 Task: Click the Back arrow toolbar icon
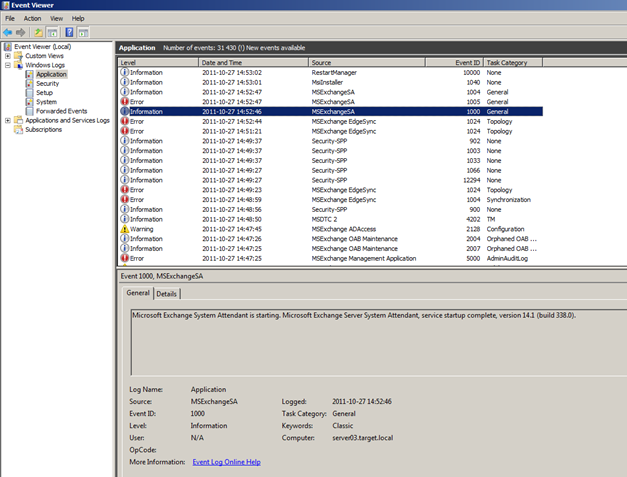click(x=8, y=32)
